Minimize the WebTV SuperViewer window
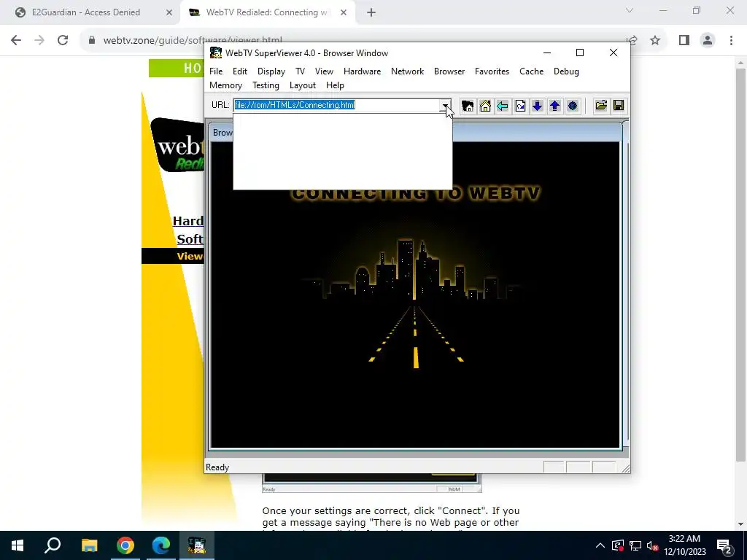This screenshot has height=560, width=747. [547, 52]
